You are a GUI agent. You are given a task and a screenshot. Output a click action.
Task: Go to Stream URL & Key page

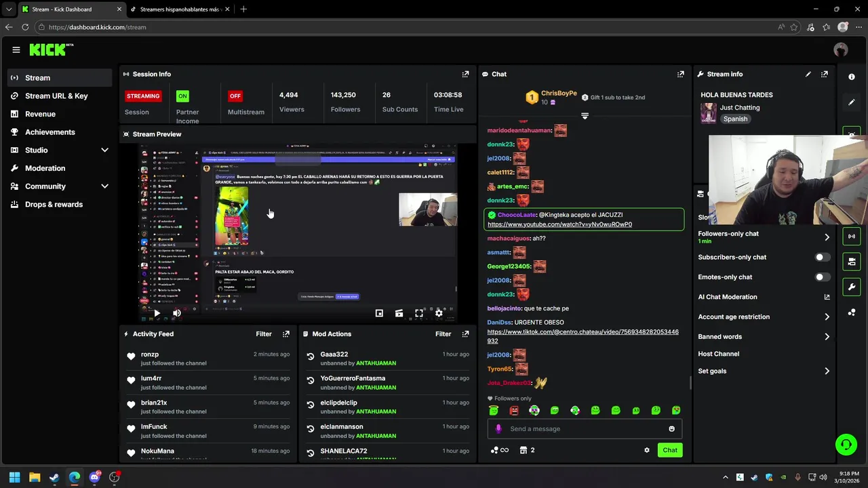pos(60,96)
